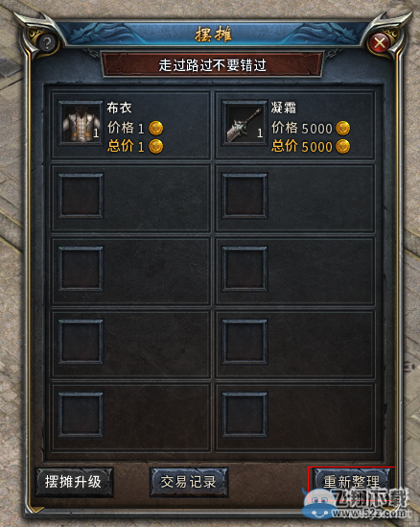Close the 摆摊 stall window
This screenshot has width=420, height=527.
[380, 43]
